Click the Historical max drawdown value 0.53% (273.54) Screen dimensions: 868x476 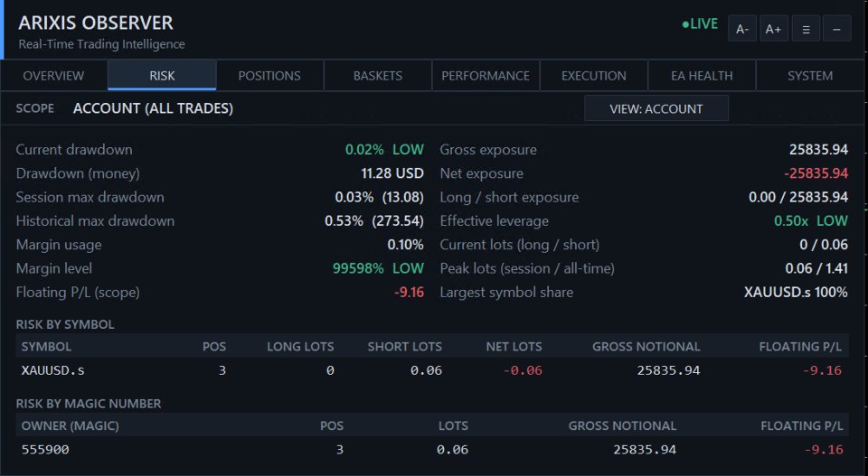(374, 221)
